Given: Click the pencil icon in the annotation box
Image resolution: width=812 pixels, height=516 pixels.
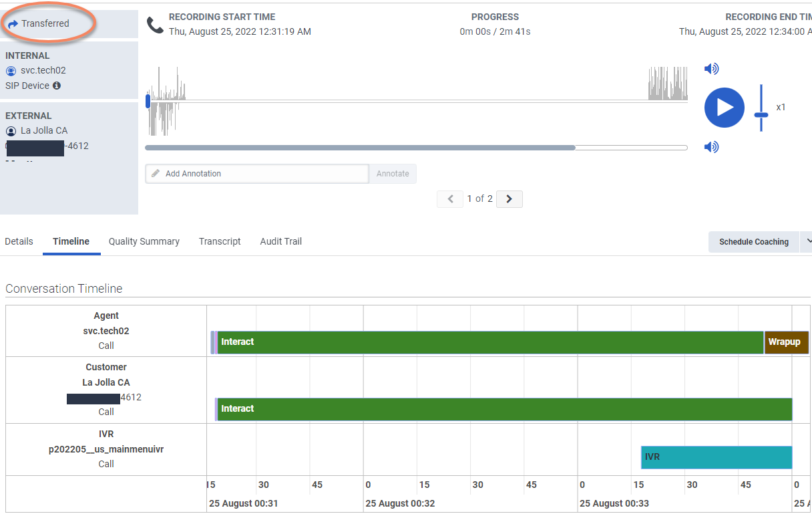Looking at the screenshot, I should click(x=156, y=174).
